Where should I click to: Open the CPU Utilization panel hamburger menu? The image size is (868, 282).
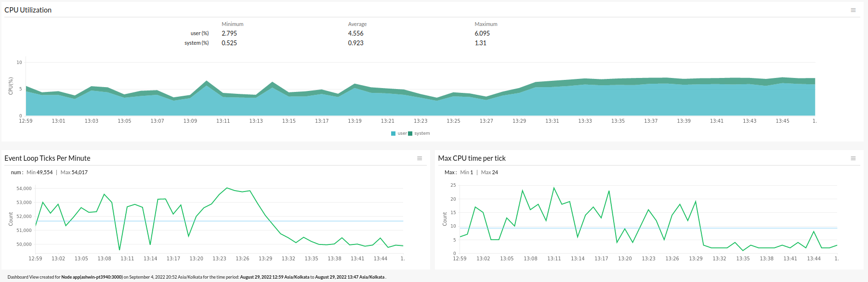click(x=853, y=10)
